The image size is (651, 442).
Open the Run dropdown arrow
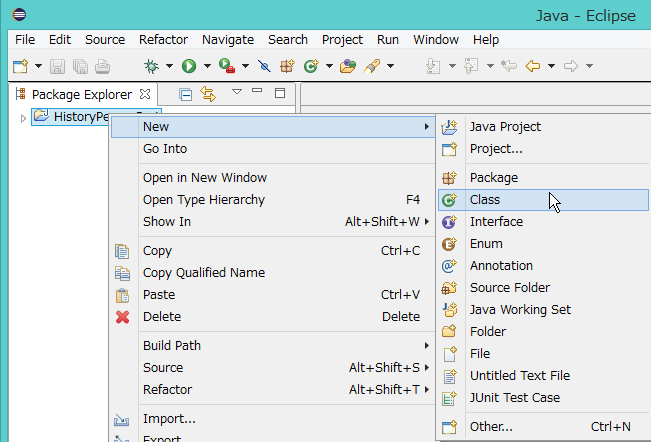pyautogui.click(x=207, y=66)
